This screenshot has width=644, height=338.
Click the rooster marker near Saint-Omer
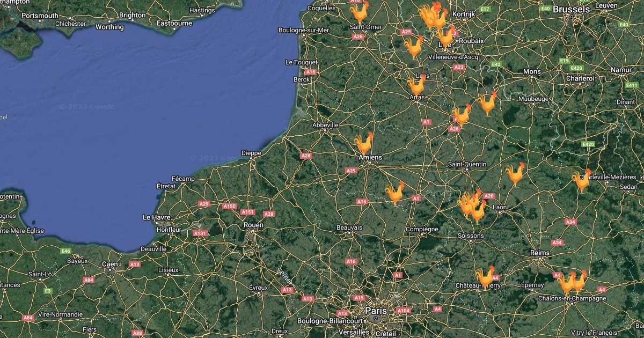pos(359,13)
